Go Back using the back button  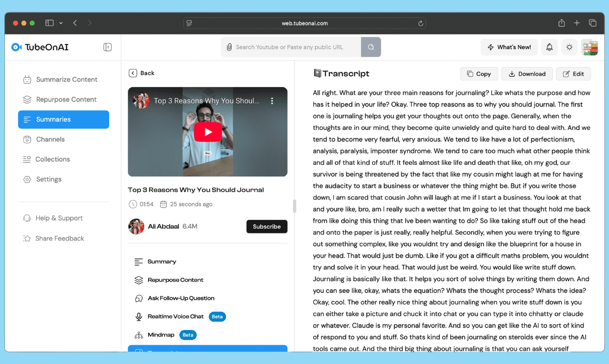pos(141,73)
